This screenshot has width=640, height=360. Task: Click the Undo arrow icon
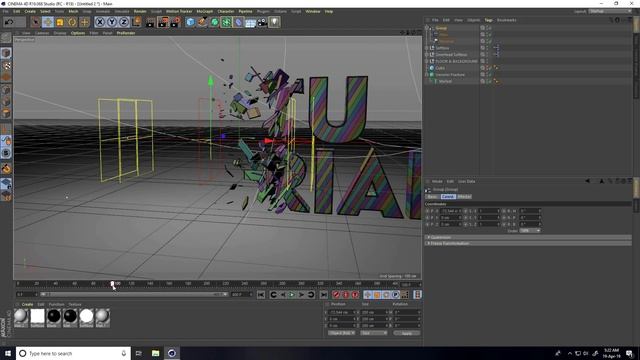[x=9, y=22]
